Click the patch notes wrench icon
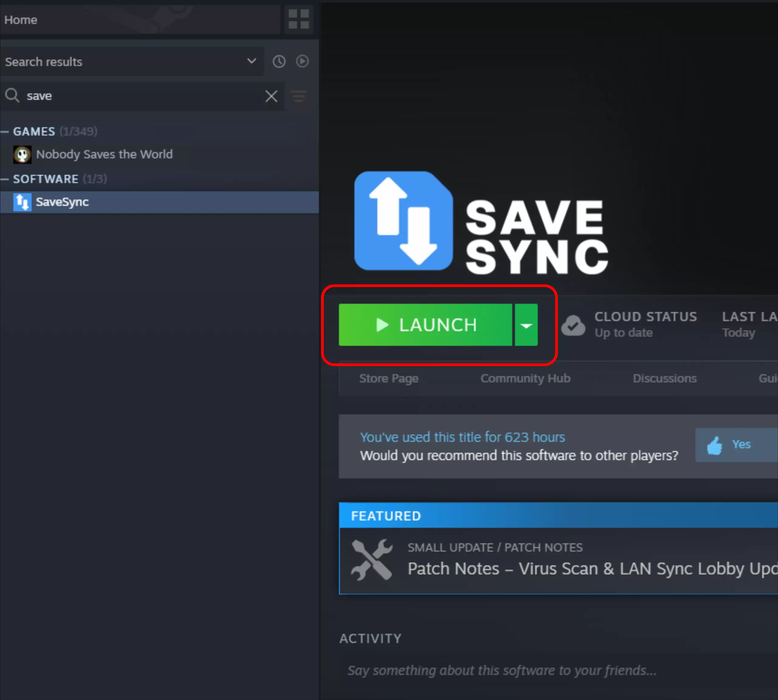 pos(372,560)
